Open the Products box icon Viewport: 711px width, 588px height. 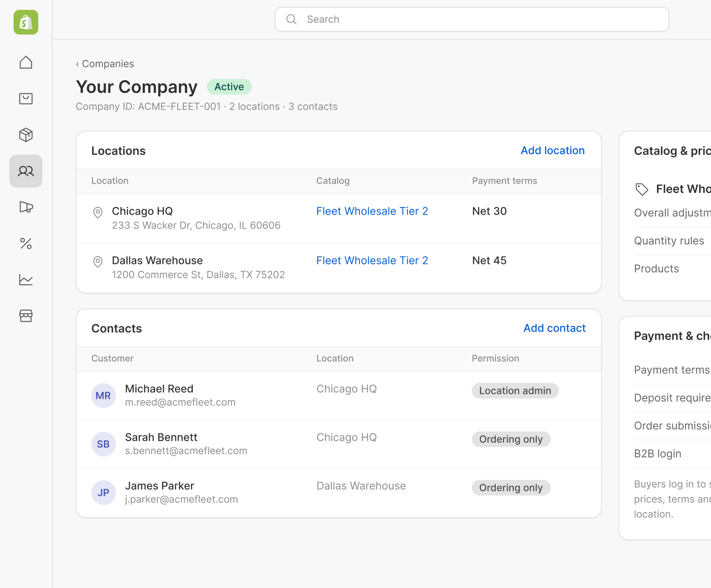pyautogui.click(x=26, y=135)
